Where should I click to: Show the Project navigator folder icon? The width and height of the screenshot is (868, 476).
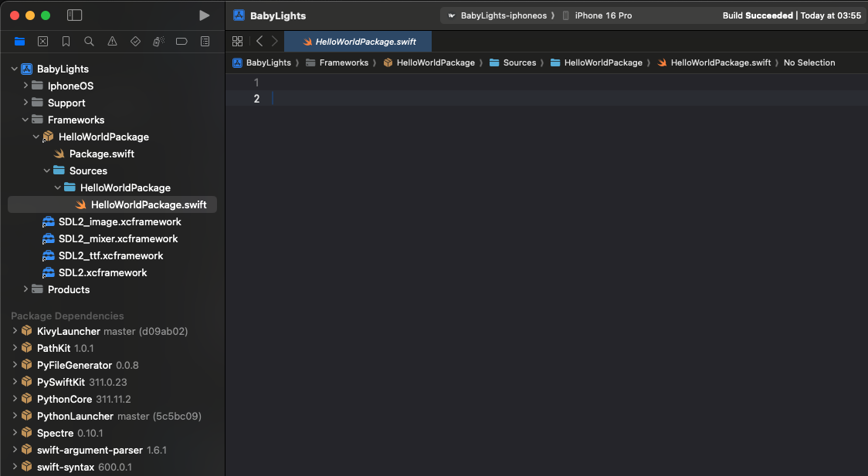(19, 42)
